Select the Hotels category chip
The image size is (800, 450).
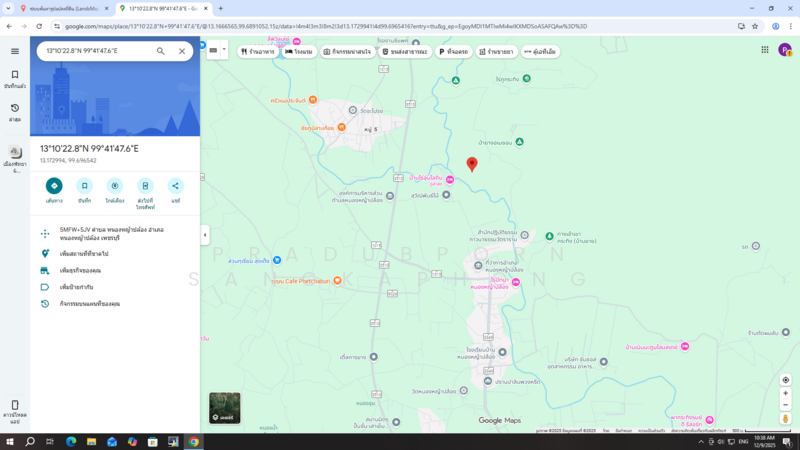tap(299, 51)
